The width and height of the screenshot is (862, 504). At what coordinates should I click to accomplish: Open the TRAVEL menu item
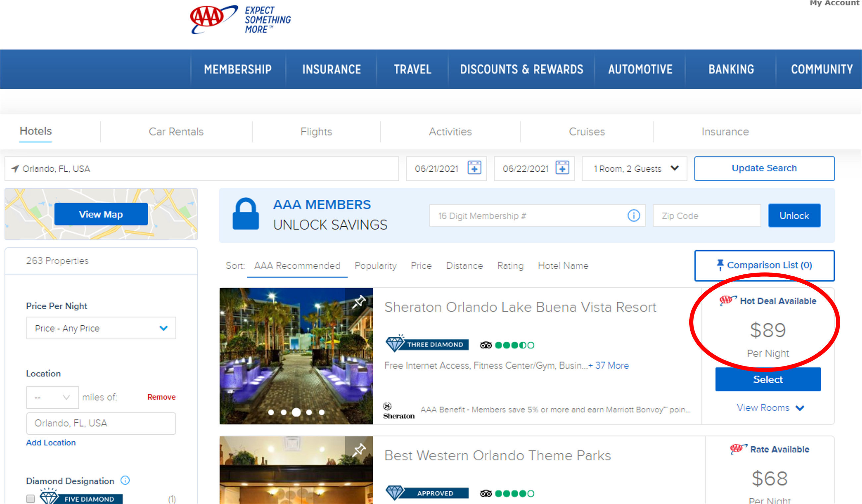pos(412,69)
